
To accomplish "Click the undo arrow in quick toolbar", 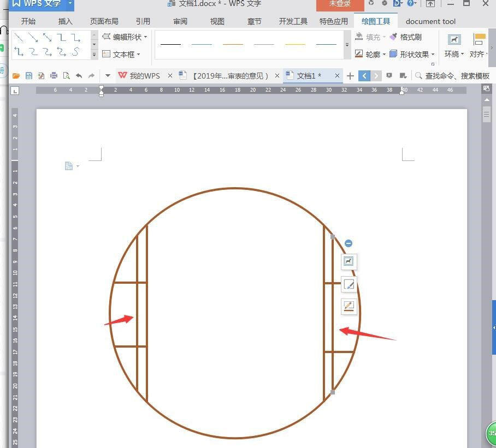I will pyautogui.click(x=79, y=76).
